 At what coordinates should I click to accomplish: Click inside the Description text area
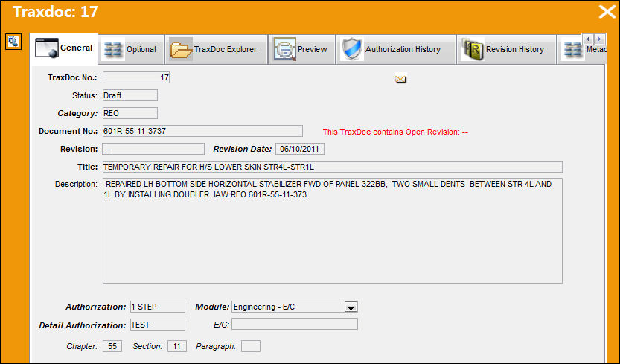click(333, 231)
